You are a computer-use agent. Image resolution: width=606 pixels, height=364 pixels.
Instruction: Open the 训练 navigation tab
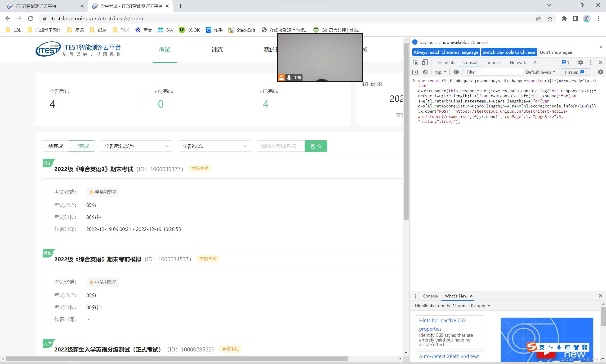[x=217, y=50]
